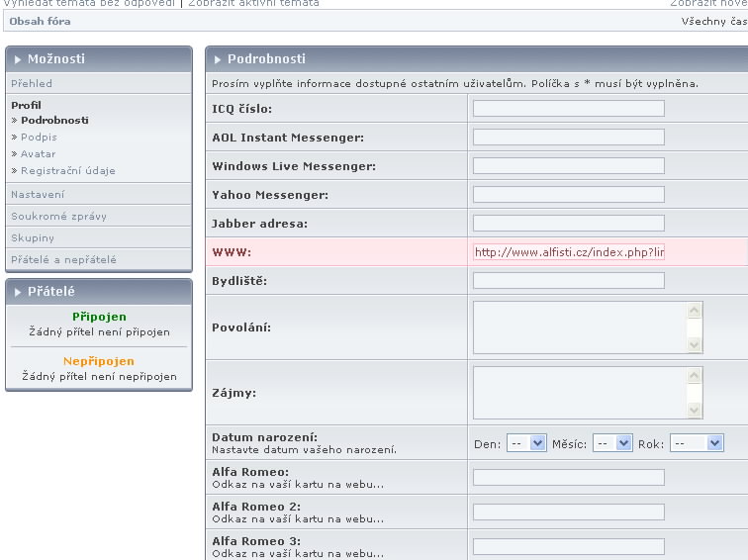Click the Bydliště input field

tap(568, 281)
